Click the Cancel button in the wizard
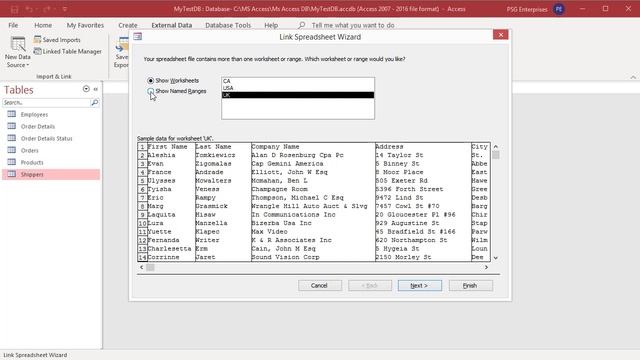This screenshot has width=640, height=360. pos(320,285)
